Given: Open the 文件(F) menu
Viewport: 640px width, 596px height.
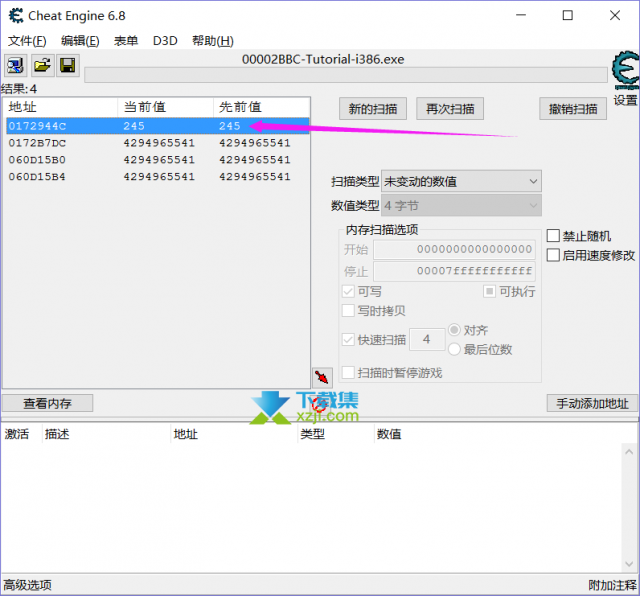Looking at the screenshot, I should tap(27, 41).
